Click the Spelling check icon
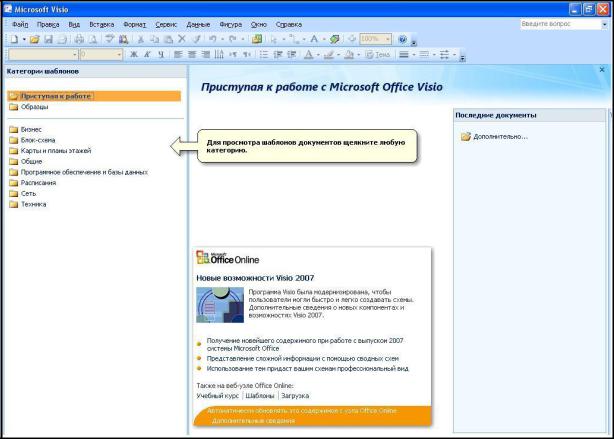Viewport: 614px width, 439px height. click(x=110, y=39)
